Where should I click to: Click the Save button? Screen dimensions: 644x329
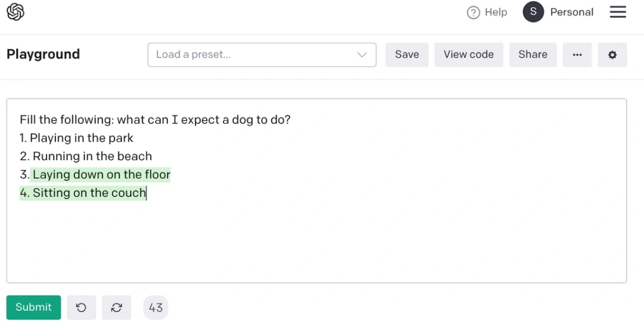point(407,55)
